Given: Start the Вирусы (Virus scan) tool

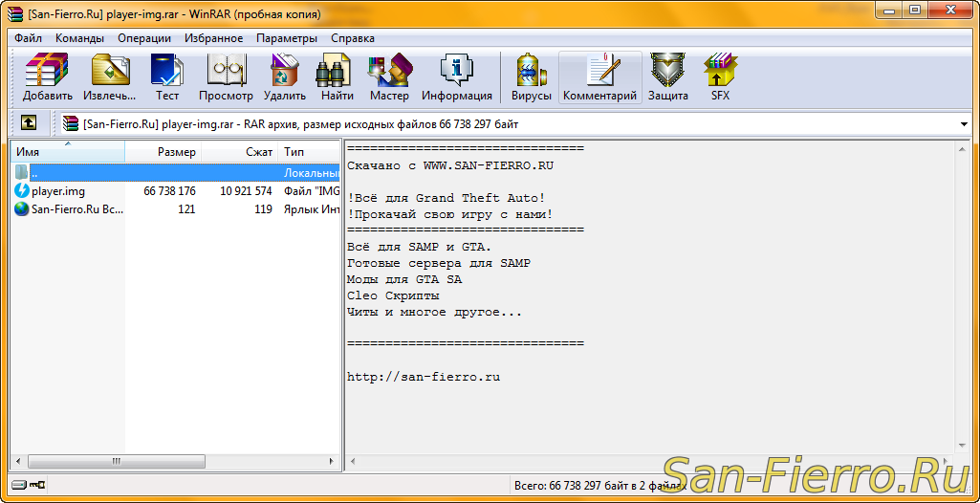Looking at the screenshot, I should [531, 77].
